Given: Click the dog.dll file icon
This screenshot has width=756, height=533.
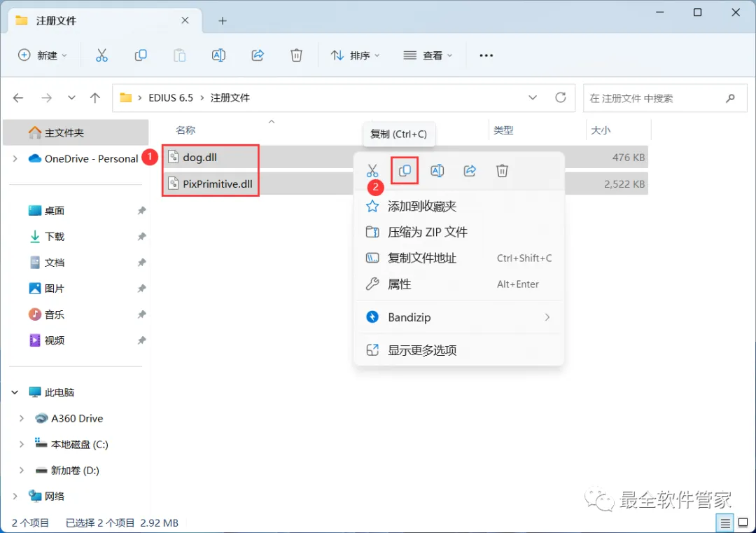Looking at the screenshot, I should click(173, 158).
